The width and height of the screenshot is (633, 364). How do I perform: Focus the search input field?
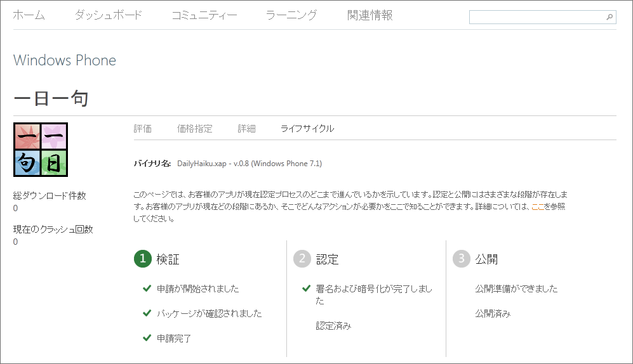point(543,17)
